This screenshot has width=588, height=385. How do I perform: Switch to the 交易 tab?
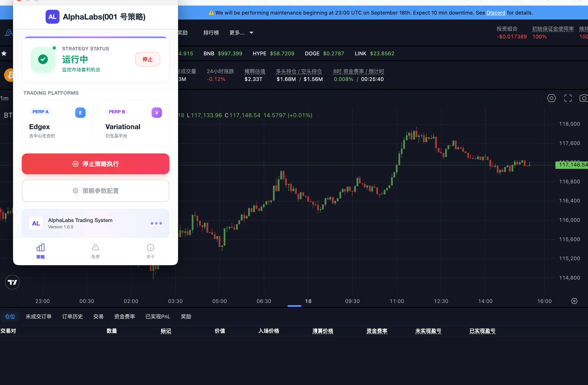point(98,316)
